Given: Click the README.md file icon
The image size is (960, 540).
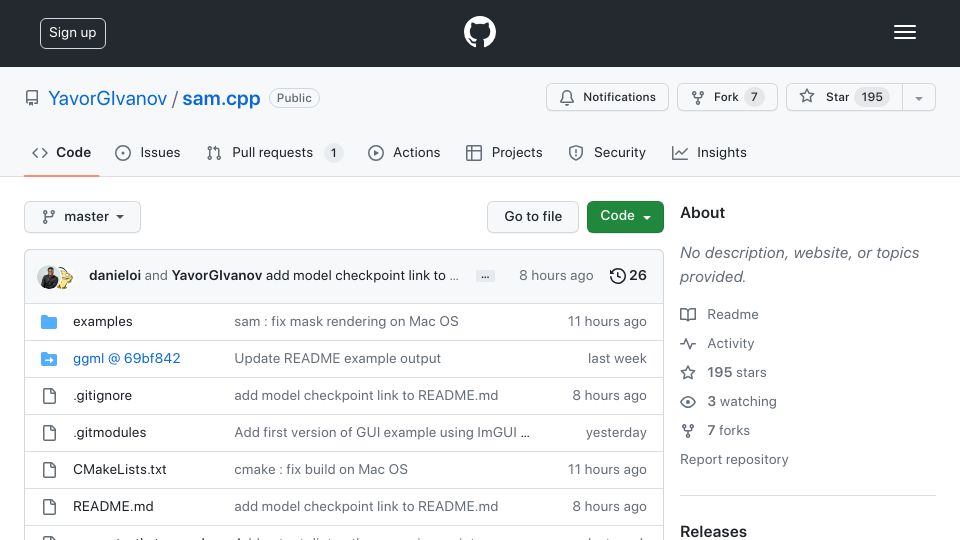Looking at the screenshot, I should point(50,507).
